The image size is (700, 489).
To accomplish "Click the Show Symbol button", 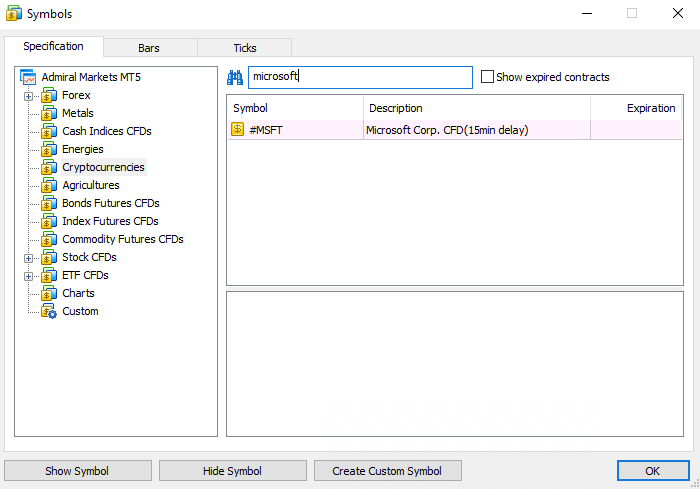I will click(78, 471).
